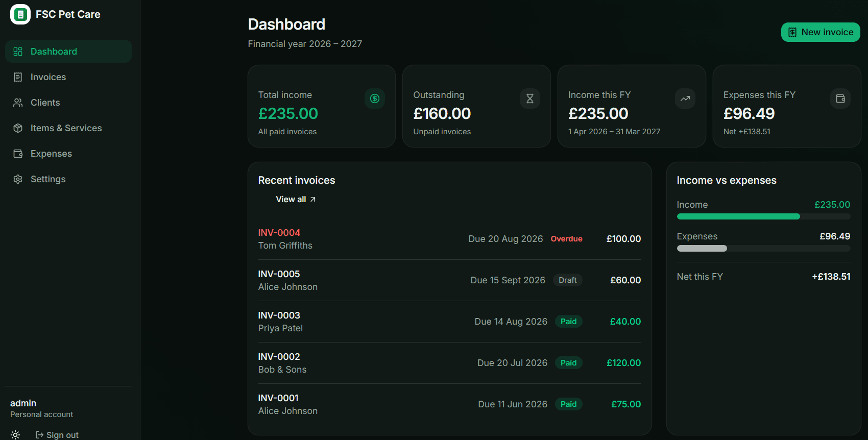Click the dollar coin icon on Total income
868x440 pixels.
click(375, 99)
